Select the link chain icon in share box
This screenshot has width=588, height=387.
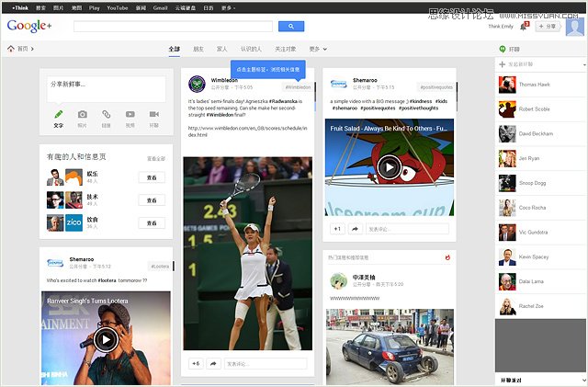tap(107, 114)
